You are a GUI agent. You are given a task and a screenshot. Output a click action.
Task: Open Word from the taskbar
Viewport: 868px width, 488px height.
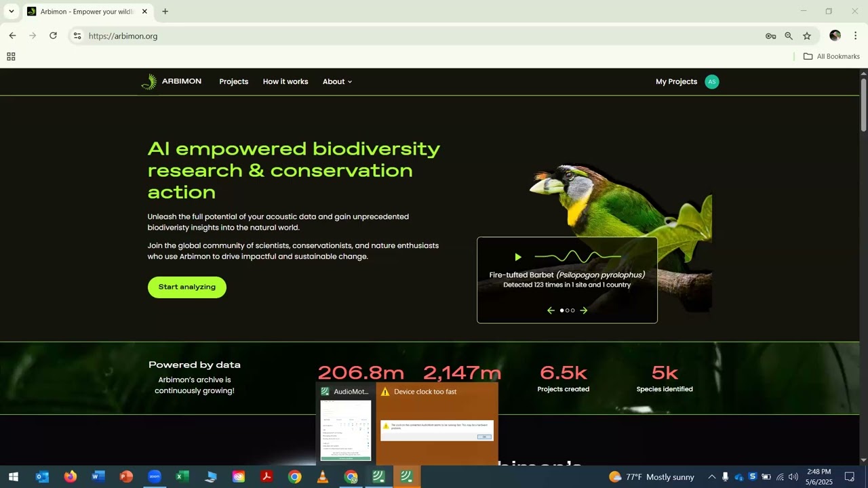tap(98, 476)
